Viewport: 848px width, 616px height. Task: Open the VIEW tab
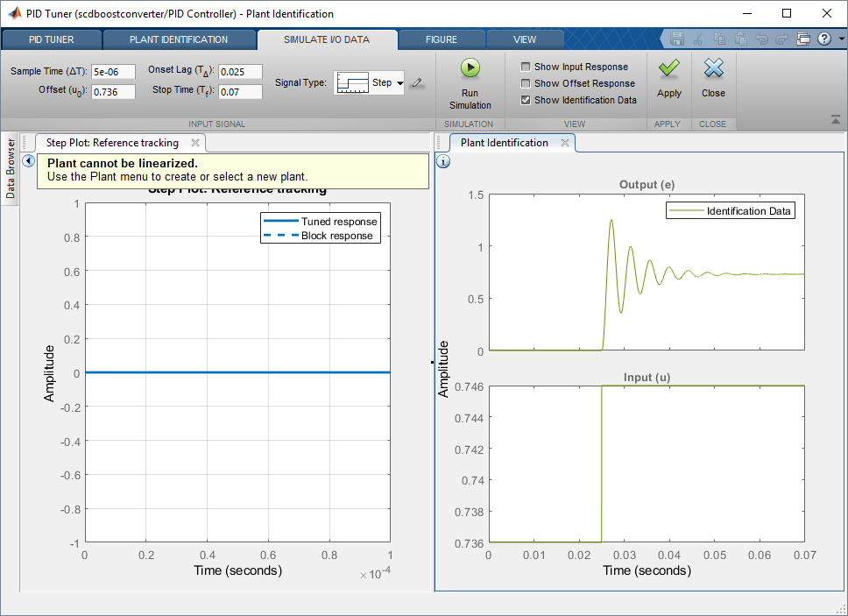coord(525,39)
